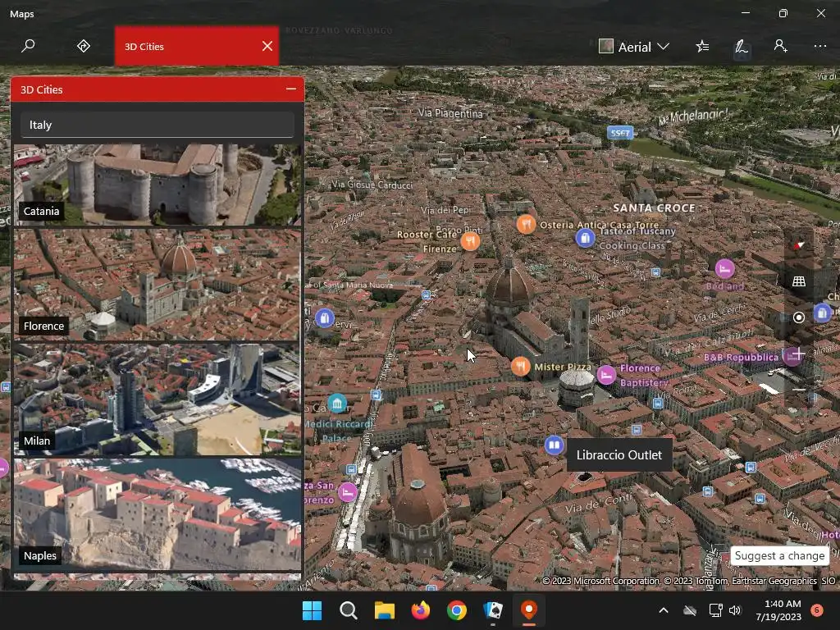
Task: Open taskbar Search
Action: click(x=348, y=610)
